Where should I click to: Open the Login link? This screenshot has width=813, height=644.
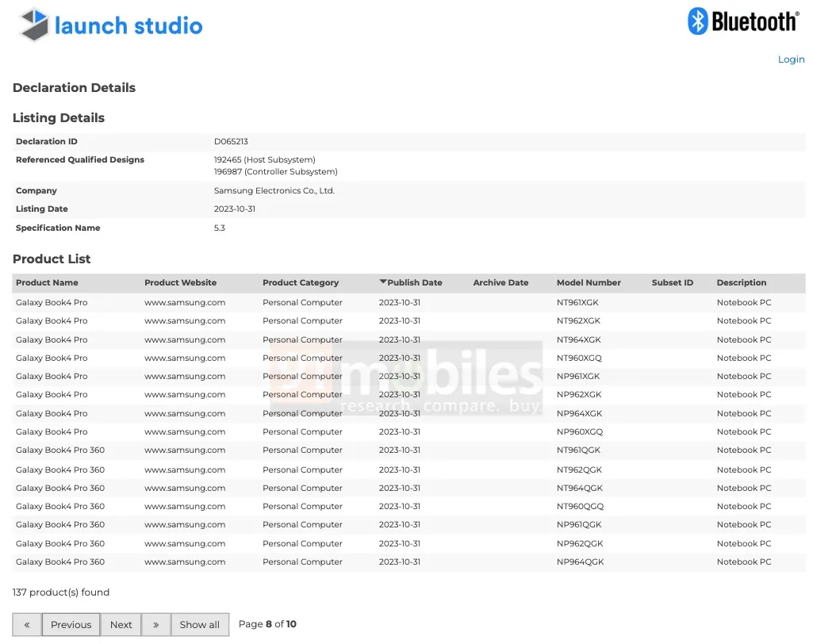click(791, 59)
